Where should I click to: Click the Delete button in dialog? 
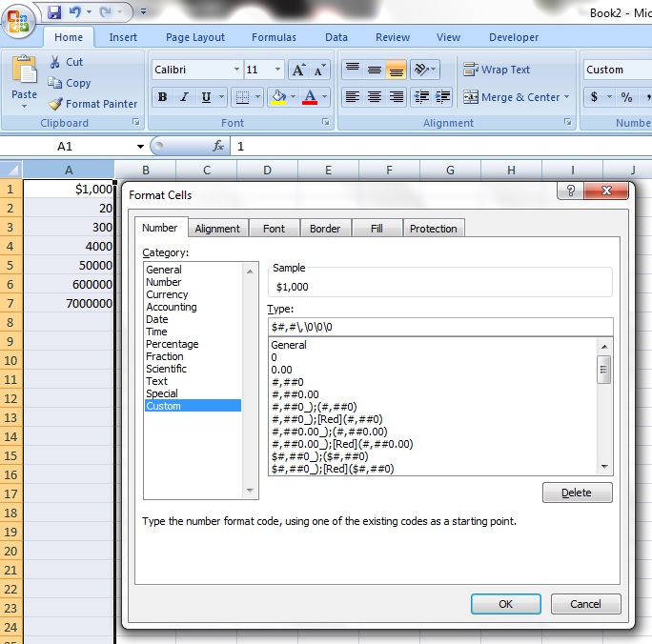point(577,493)
